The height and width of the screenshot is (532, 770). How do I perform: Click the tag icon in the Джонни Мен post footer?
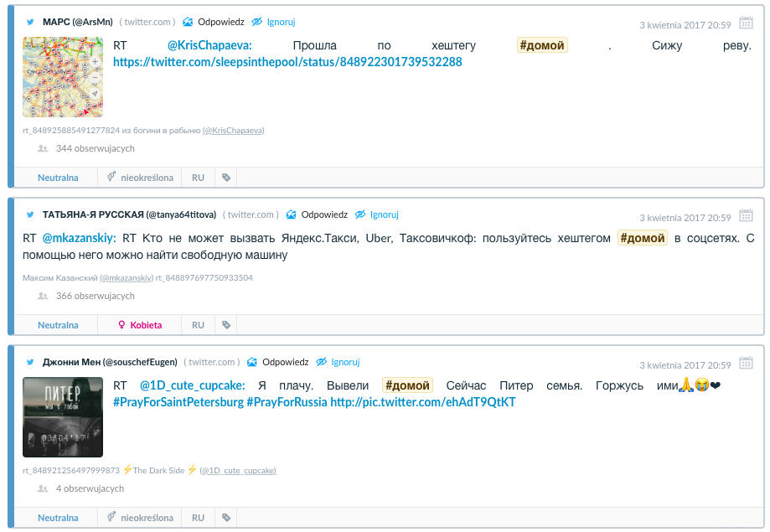pyautogui.click(x=225, y=518)
